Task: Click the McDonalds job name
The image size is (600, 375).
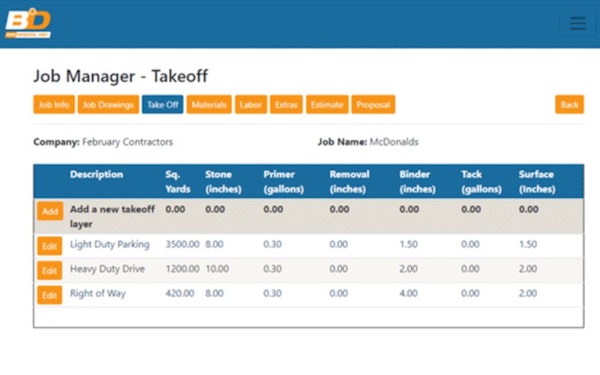Action: click(x=394, y=142)
